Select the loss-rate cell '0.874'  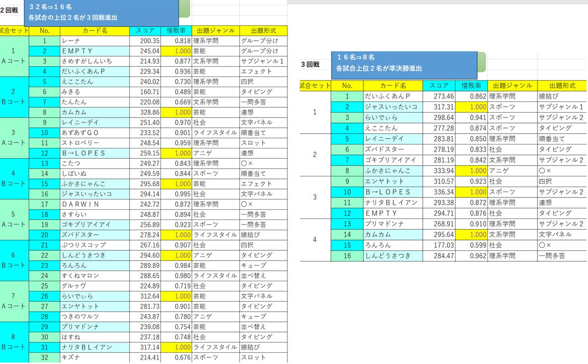tap(471, 128)
